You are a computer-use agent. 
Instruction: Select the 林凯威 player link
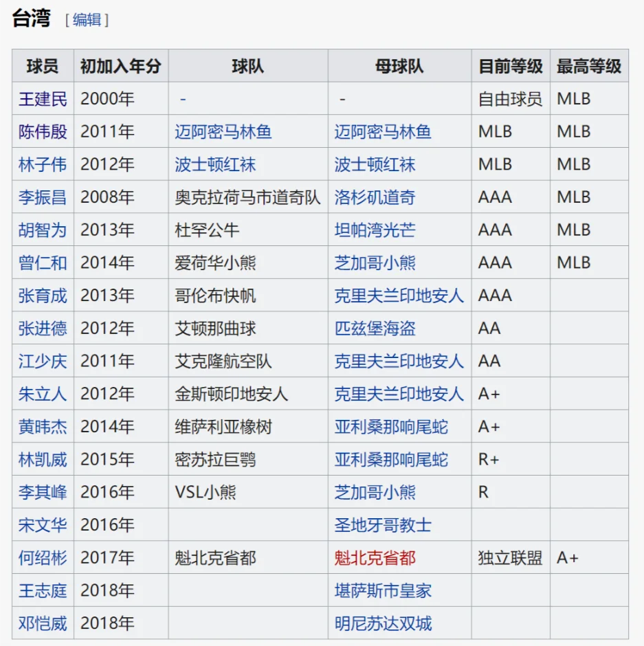coord(43,459)
